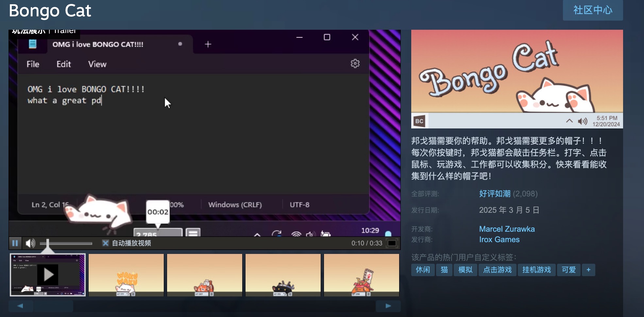
Task: Pause the trailer video
Action: pyautogui.click(x=15, y=243)
